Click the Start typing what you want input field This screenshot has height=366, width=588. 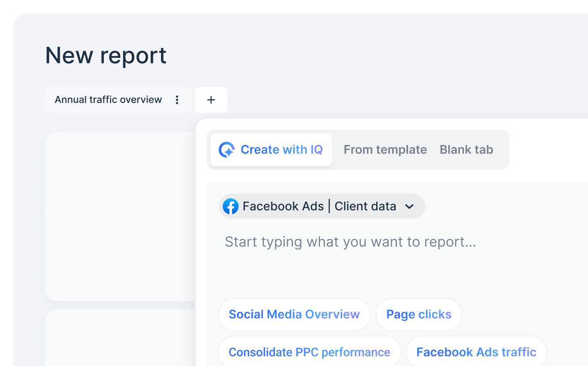pyautogui.click(x=350, y=242)
